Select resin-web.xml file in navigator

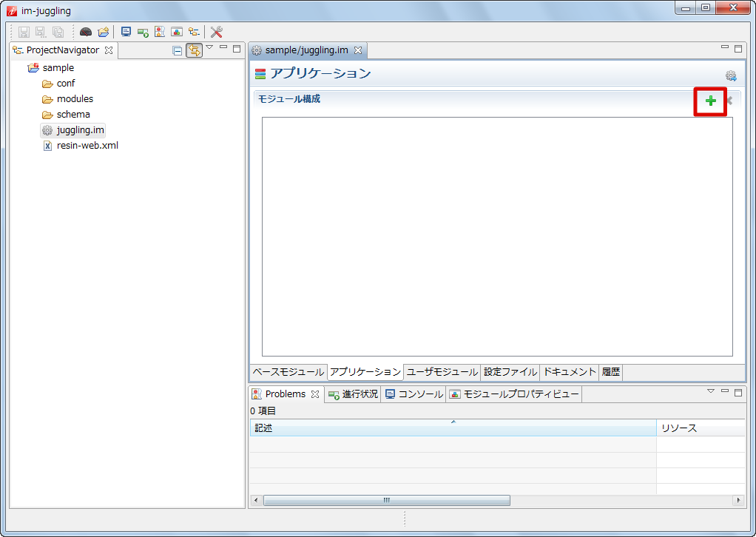tap(87, 146)
